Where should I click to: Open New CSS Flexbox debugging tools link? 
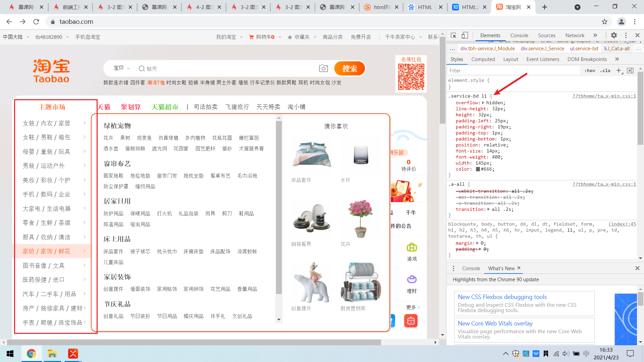click(x=502, y=297)
